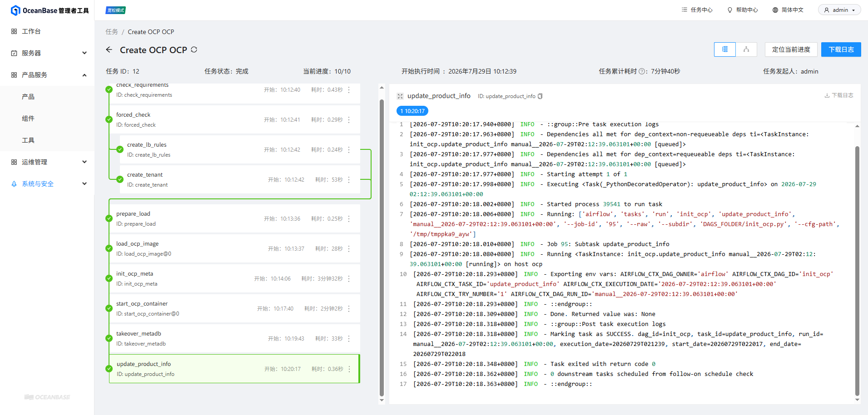Switch to the list view mode
This screenshot has height=415, width=868.
(x=725, y=49)
